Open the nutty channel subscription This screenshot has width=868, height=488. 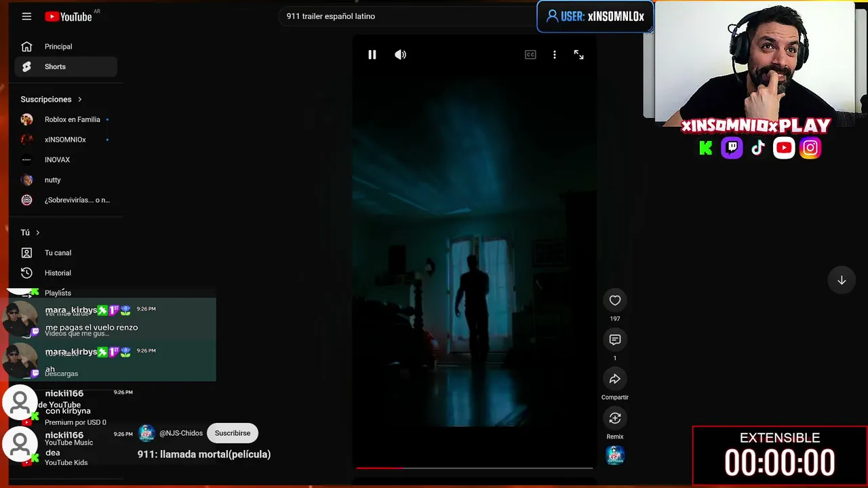click(66, 180)
